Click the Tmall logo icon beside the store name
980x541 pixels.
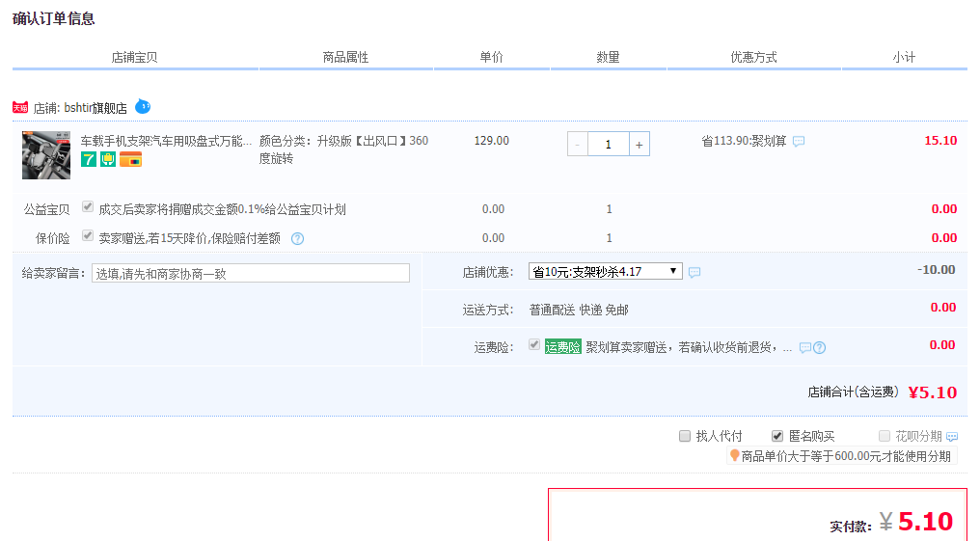pyautogui.click(x=20, y=107)
